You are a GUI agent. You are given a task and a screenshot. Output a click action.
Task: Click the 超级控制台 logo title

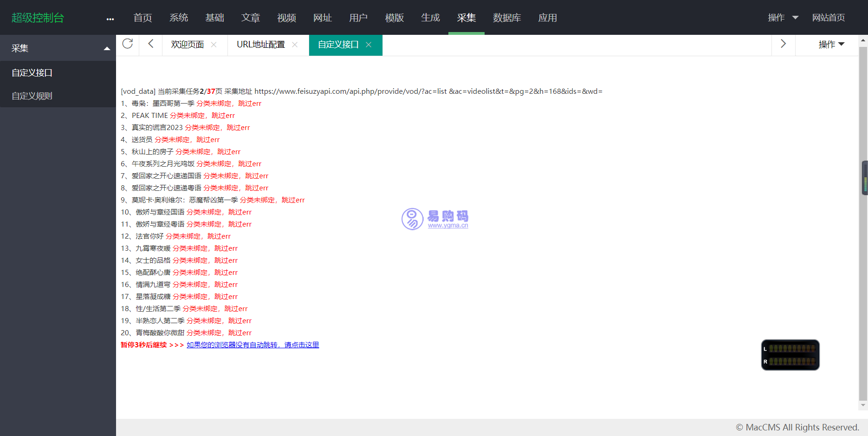point(38,18)
